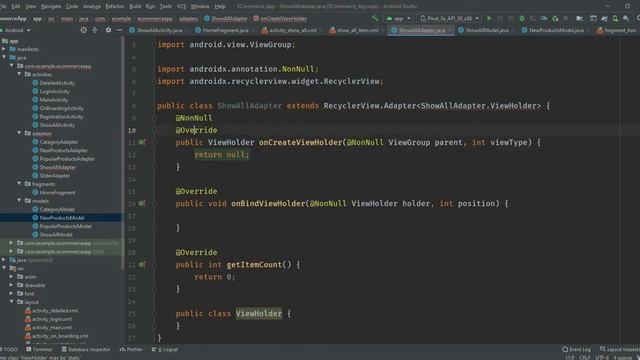The width and height of the screenshot is (640, 360).
Task: Open the Profiler tool window
Action: click(131, 349)
